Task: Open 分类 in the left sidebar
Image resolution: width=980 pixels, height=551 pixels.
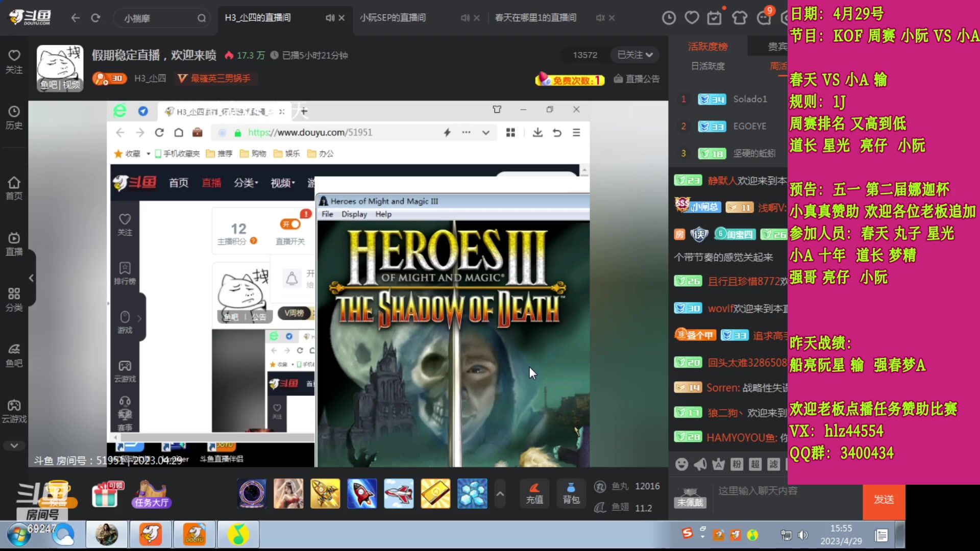Action: [14, 299]
